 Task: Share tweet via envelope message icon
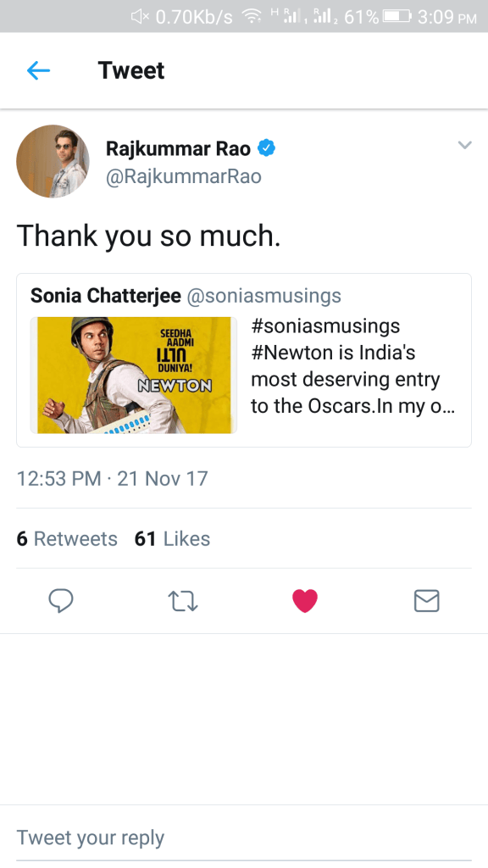click(427, 601)
